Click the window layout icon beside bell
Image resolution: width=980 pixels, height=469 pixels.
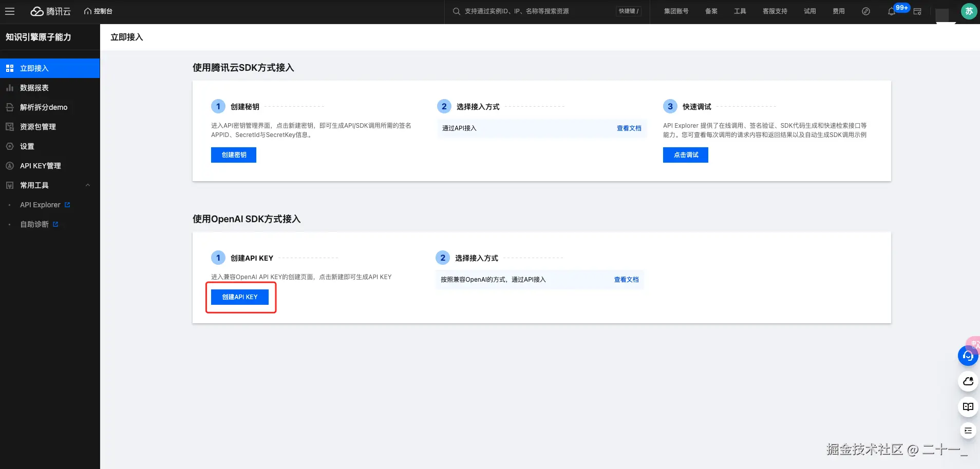click(917, 11)
